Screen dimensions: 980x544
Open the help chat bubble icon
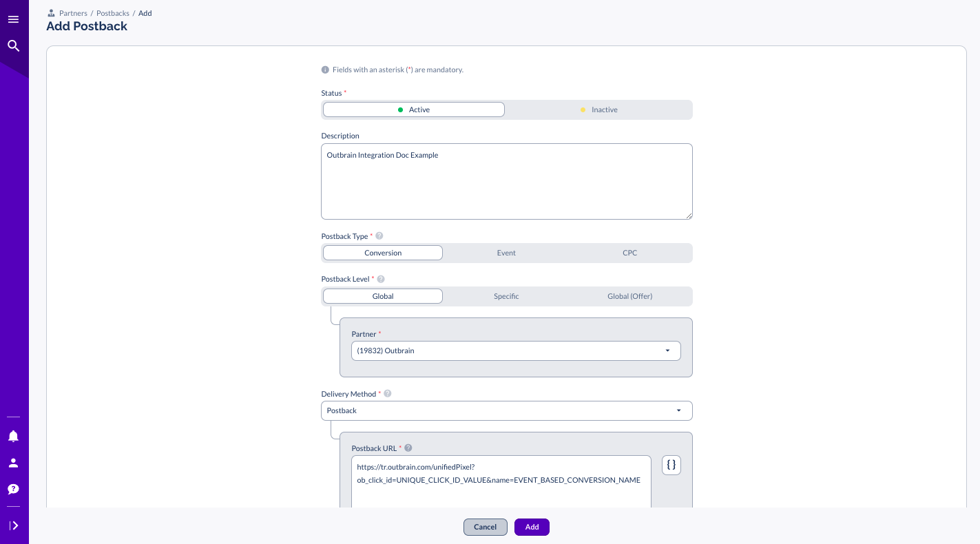13,489
